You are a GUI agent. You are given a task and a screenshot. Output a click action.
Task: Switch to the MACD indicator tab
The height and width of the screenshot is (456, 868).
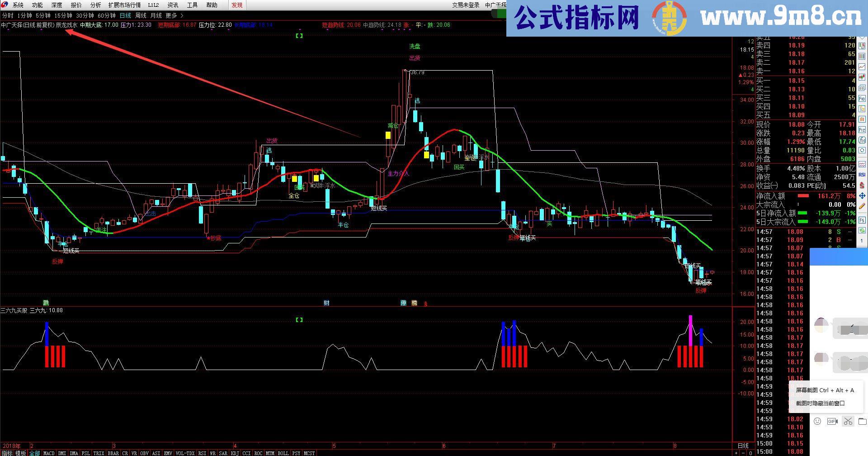[48, 453]
